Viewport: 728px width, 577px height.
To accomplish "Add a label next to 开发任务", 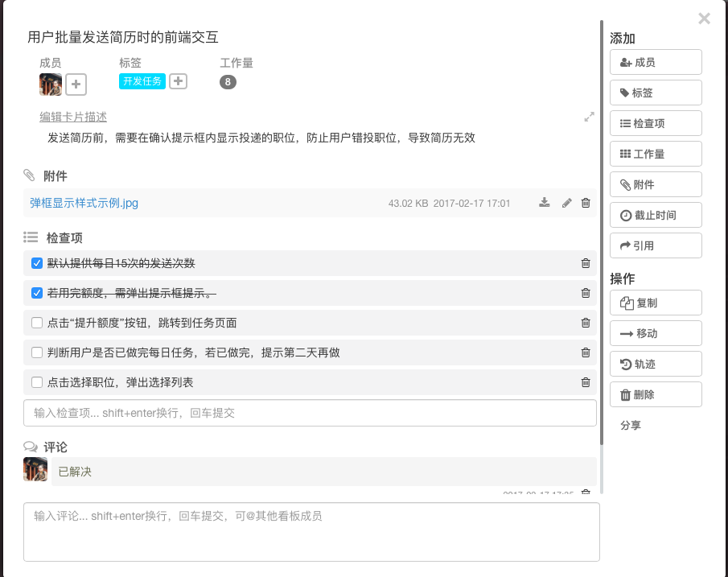I will 178,81.
